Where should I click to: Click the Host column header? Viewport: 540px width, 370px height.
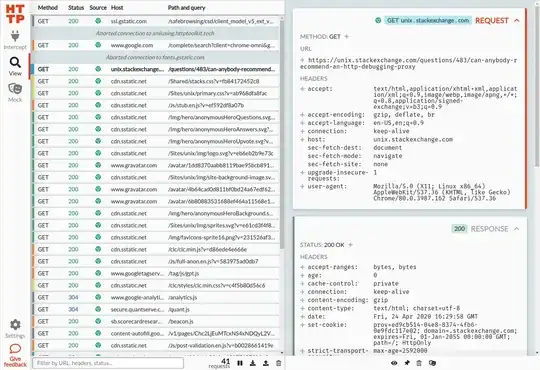[117, 8]
